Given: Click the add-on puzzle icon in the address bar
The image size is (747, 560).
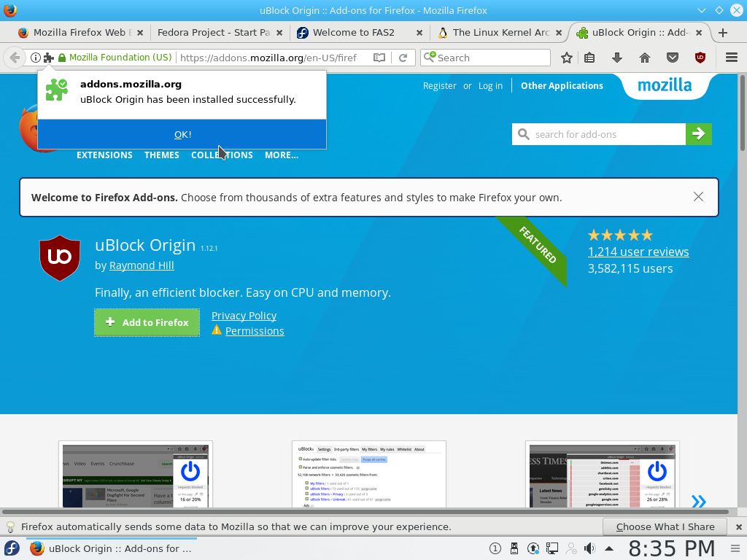Looking at the screenshot, I should (x=48, y=58).
